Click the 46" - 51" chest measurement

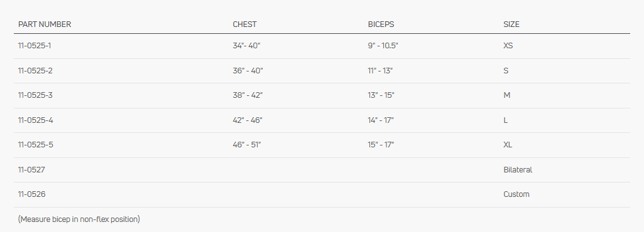click(247, 145)
